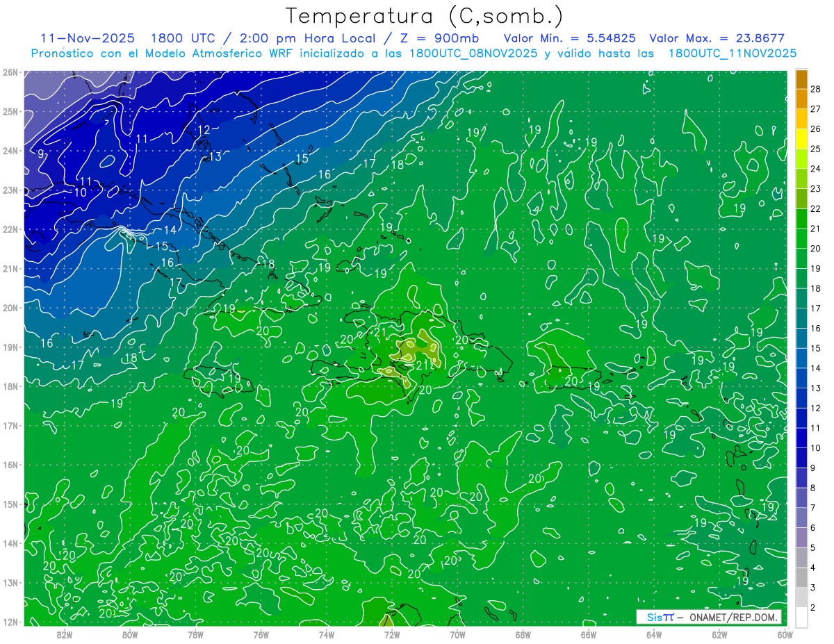The width and height of the screenshot is (834, 644).
Task: Click the topmost orange-brown colorbar swatch above 28
Action: click(x=801, y=79)
